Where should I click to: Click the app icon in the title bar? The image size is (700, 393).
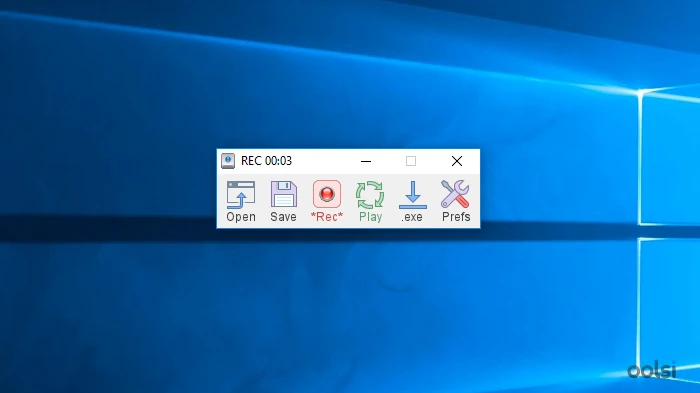[228, 161]
